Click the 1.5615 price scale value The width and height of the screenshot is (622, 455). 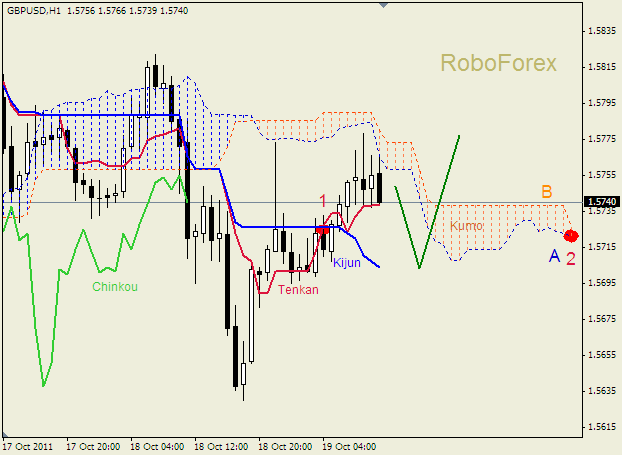coord(602,427)
